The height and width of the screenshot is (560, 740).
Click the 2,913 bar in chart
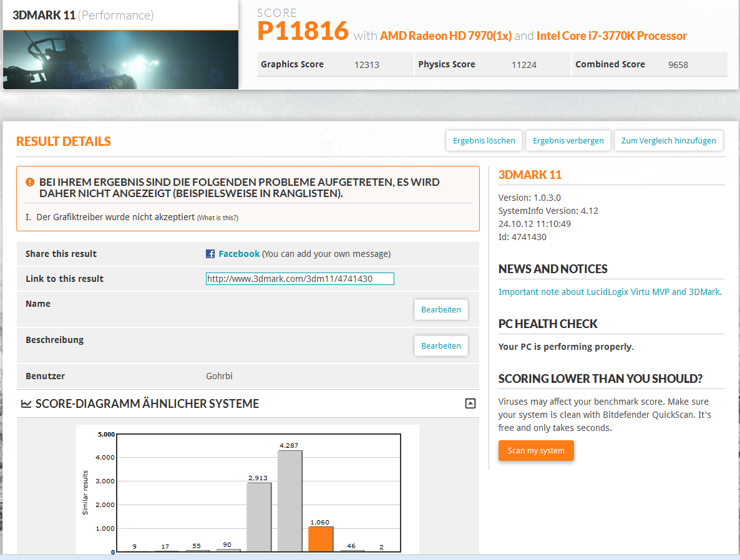coord(259,517)
